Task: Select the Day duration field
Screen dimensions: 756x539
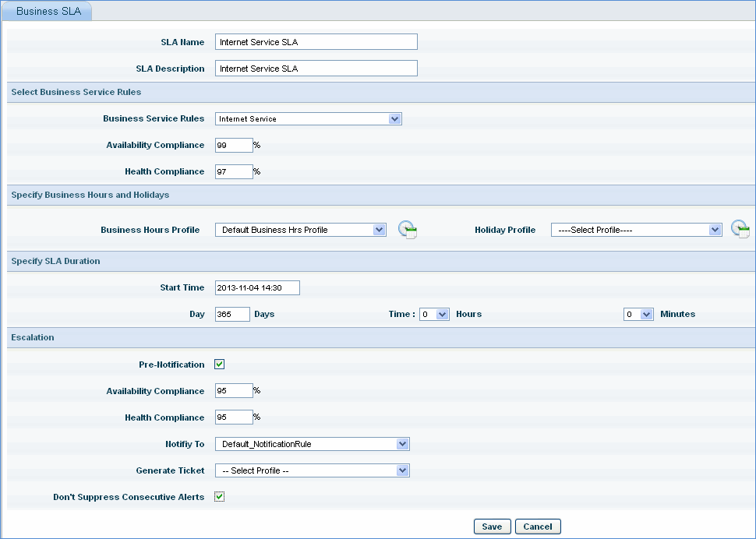Action: [x=232, y=314]
